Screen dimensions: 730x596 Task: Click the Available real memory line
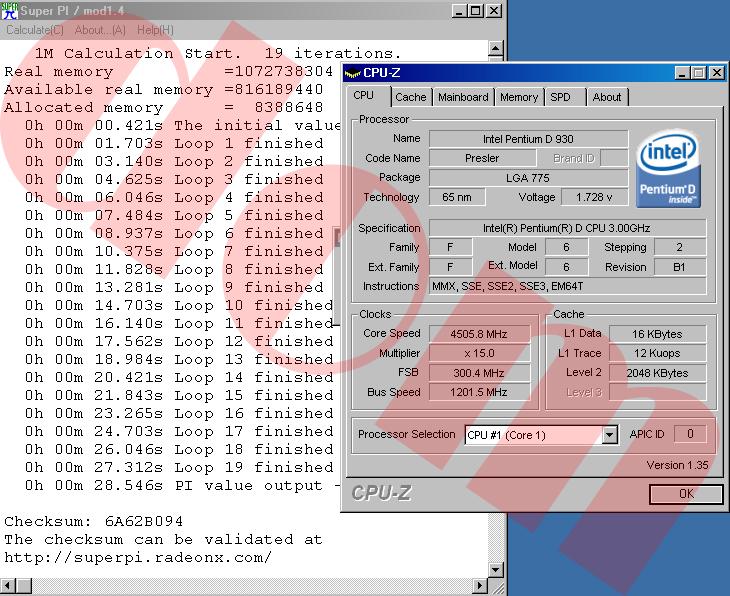(163, 89)
